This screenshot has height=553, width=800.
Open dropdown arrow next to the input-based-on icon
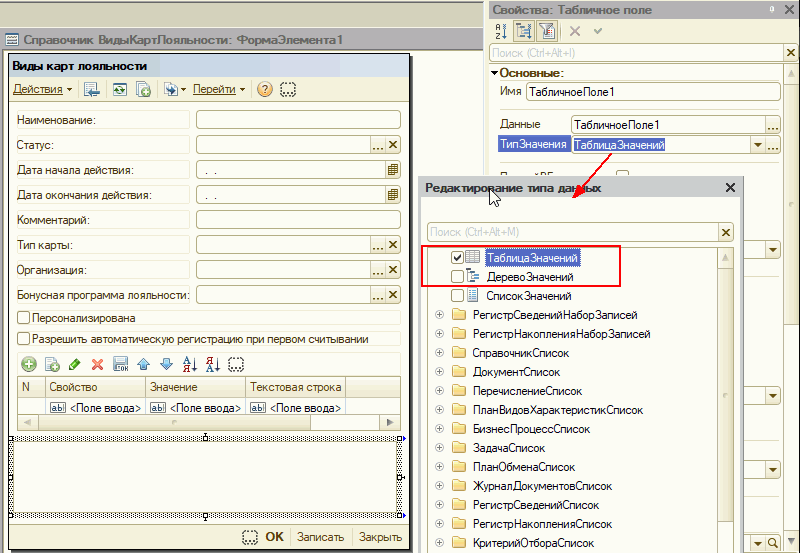(183, 90)
